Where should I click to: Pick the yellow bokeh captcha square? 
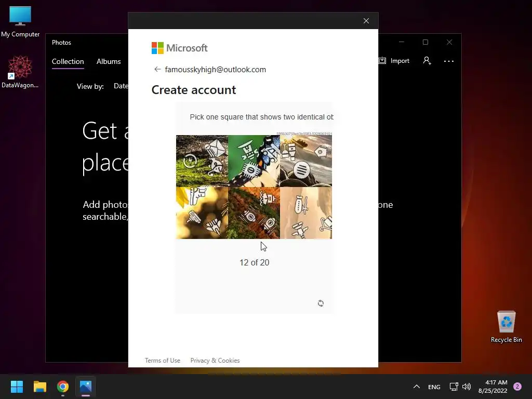tap(202, 212)
